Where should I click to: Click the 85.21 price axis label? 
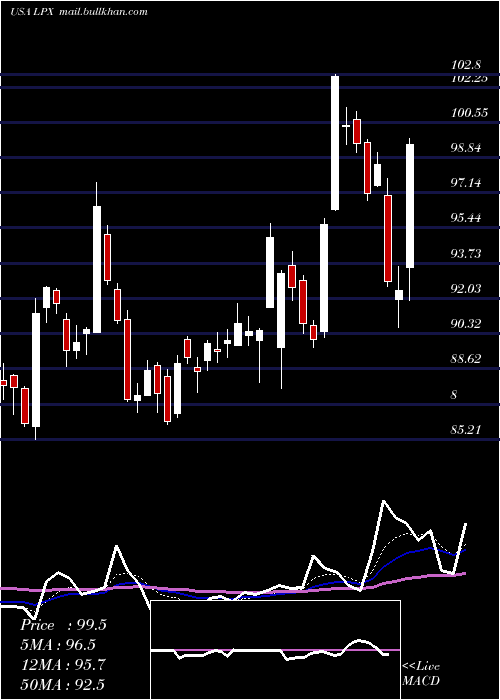(466, 429)
